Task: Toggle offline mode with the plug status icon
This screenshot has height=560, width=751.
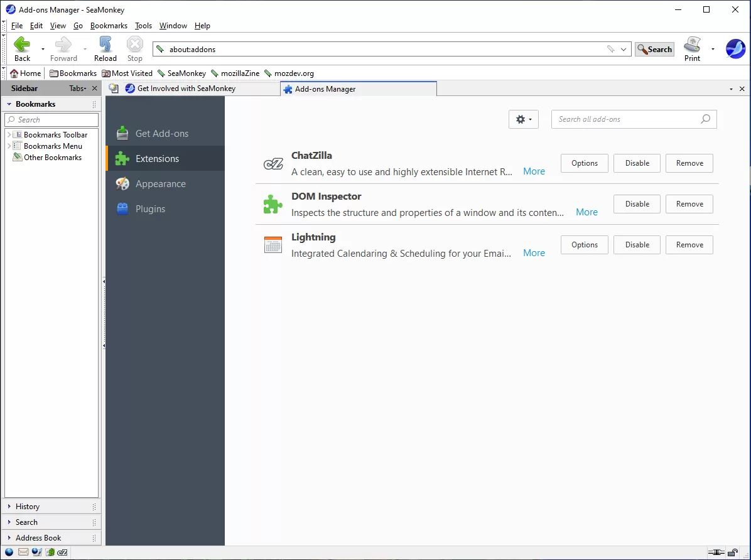Action: pos(716,553)
